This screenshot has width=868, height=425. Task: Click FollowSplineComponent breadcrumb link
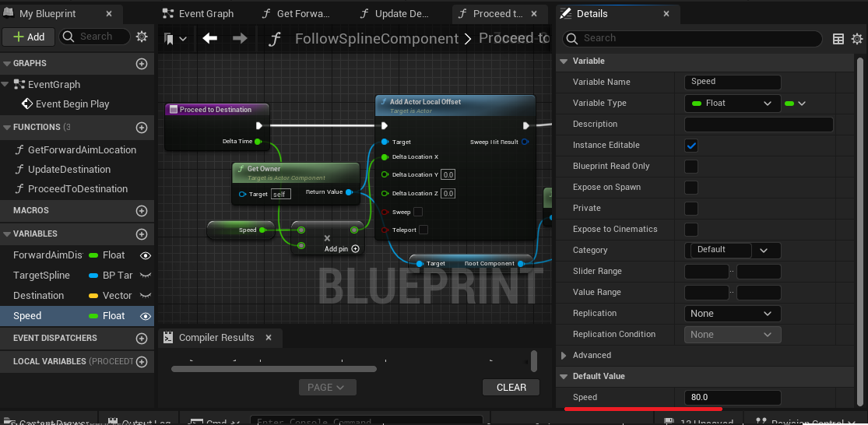pos(377,39)
